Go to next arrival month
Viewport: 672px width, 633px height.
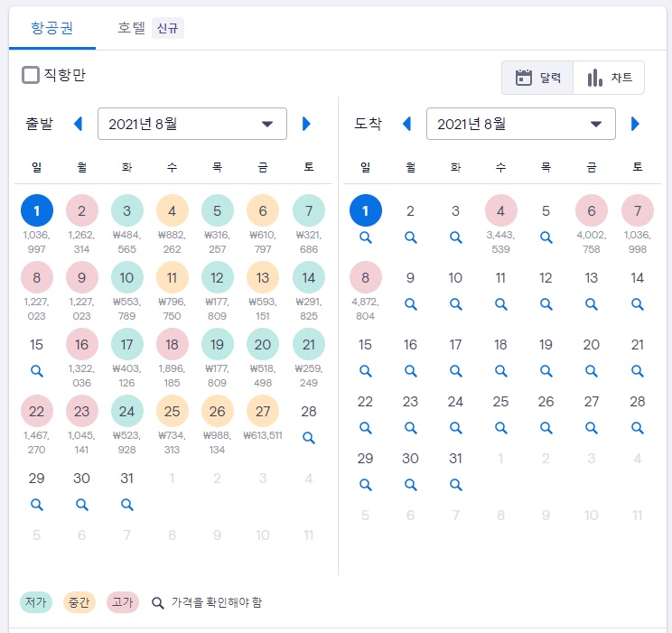pos(635,124)
